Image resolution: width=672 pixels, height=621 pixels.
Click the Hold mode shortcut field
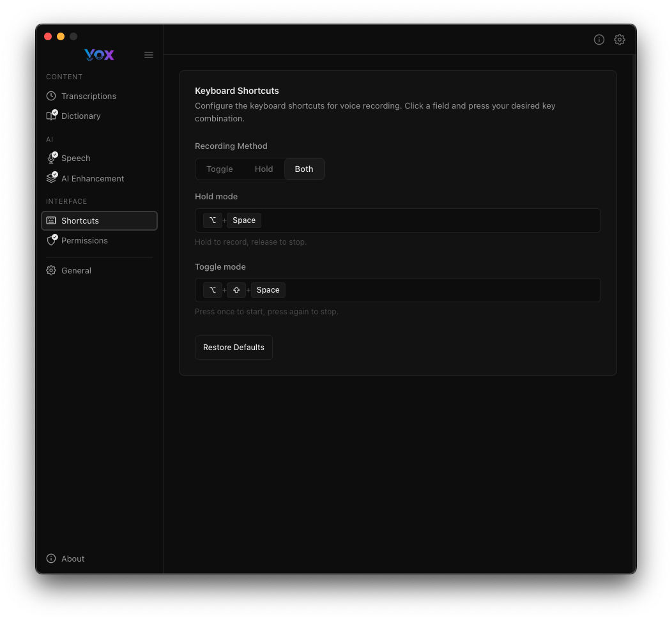[397, 220]
